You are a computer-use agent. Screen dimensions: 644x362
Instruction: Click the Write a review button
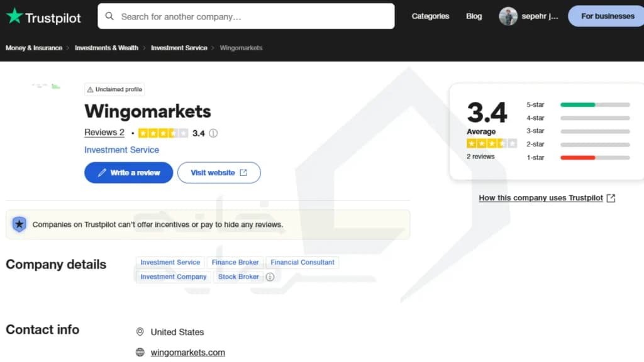point(128,172)
